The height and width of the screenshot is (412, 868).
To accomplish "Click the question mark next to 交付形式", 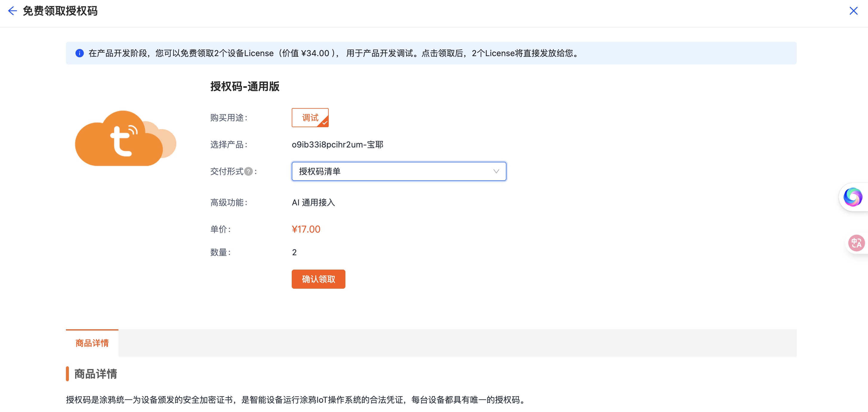I will (x=248, y=171).
